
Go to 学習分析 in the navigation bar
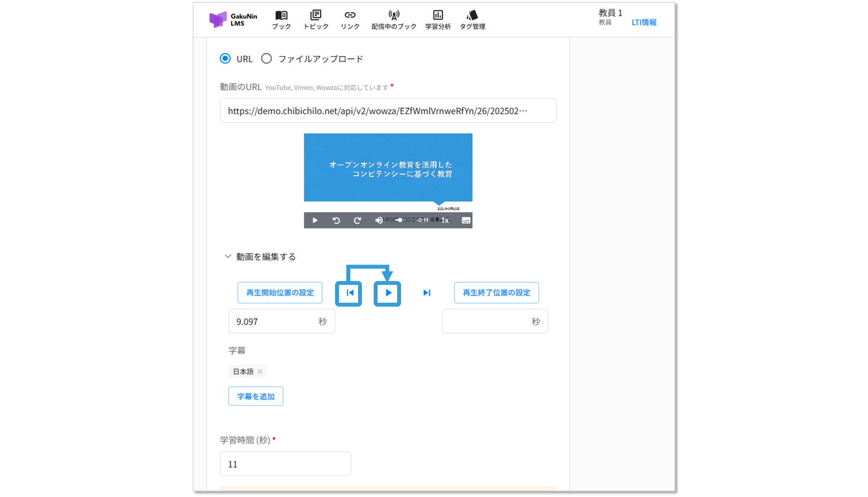click(438, 20)
